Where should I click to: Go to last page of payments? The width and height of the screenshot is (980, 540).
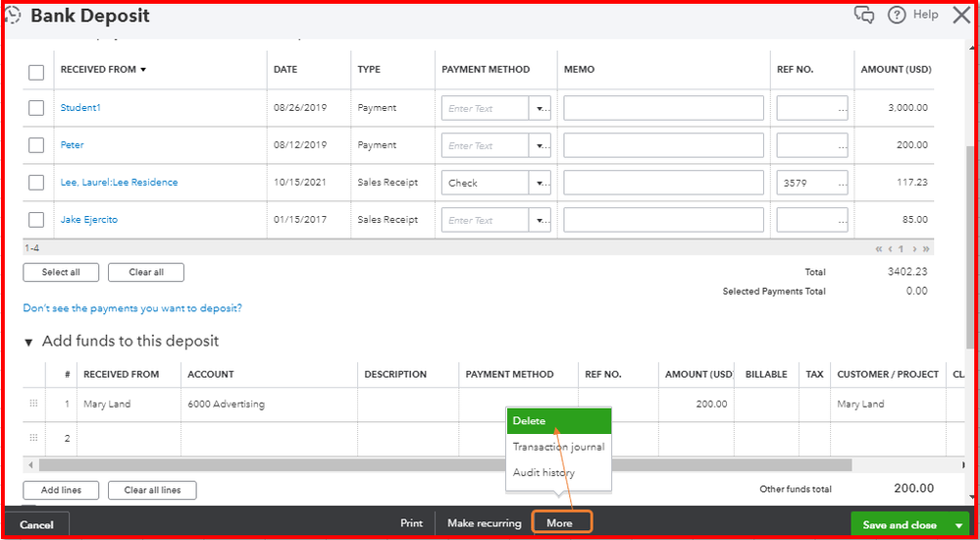click(x=926, y=248)
